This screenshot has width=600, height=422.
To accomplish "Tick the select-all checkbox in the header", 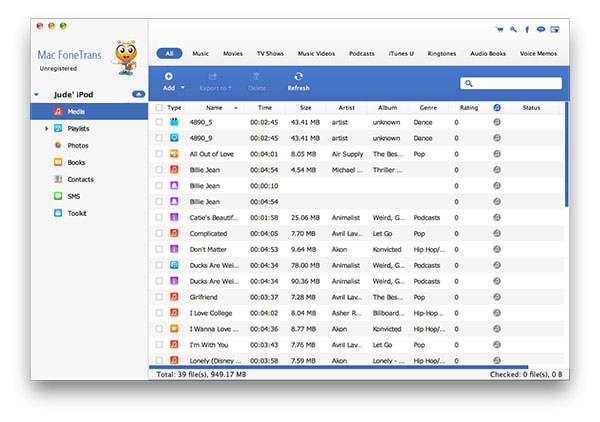I will click(159, 108).
